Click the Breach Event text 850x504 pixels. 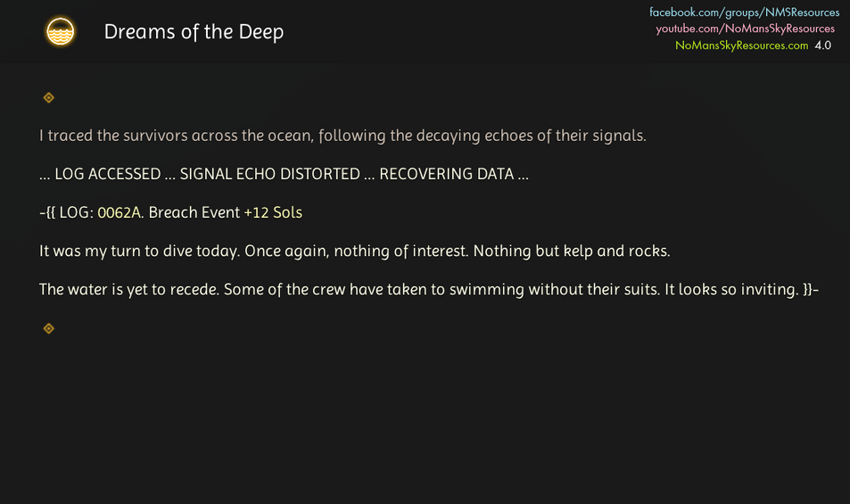[194, 212]
